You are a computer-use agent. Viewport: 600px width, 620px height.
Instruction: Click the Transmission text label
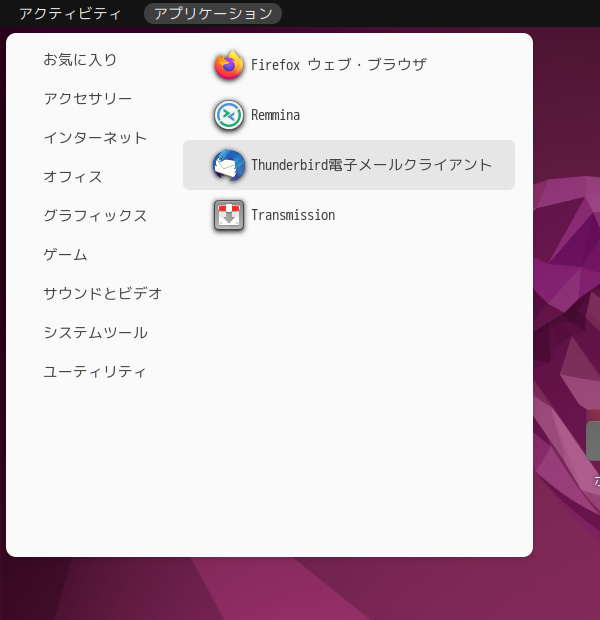click(x=293, y=215)
